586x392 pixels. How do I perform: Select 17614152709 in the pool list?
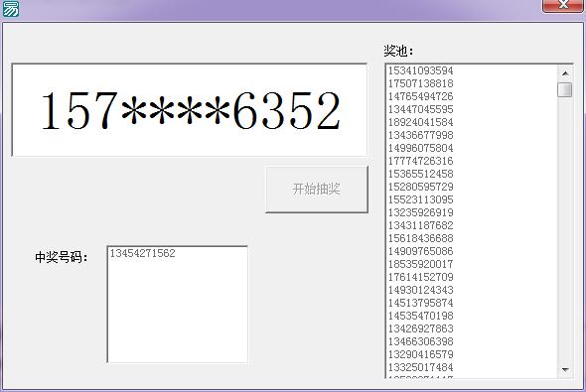pos(420,277)
